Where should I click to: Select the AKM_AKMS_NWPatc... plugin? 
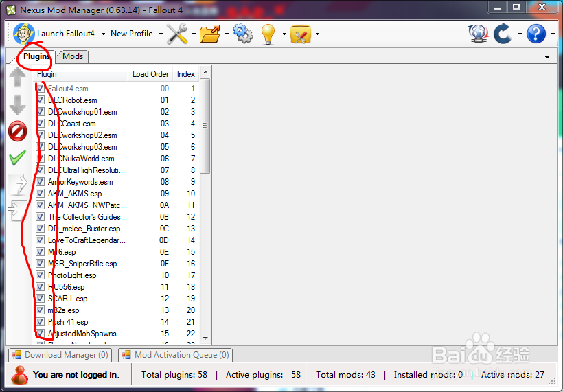[x=87, y=205]
